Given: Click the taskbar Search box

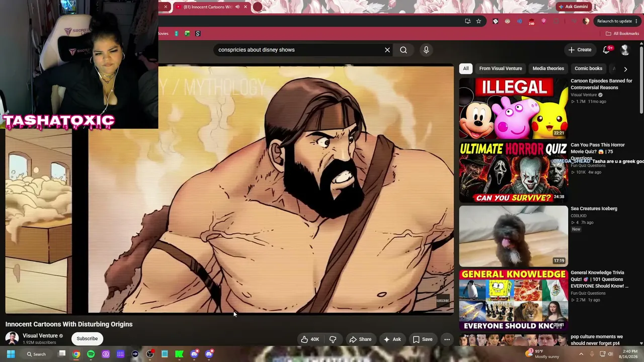Looking at the screenshot, I should (x=36, y=354).
